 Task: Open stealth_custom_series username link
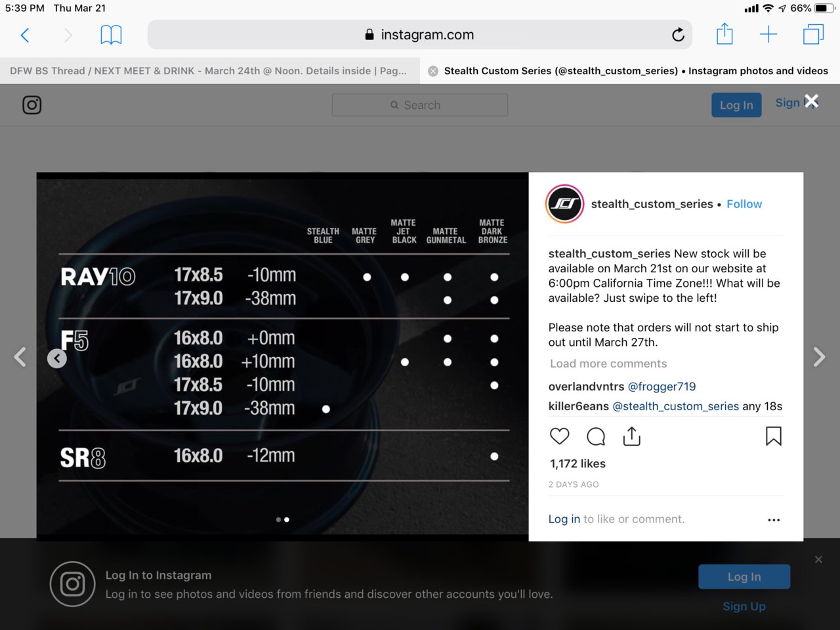click(x=652, y=204)
